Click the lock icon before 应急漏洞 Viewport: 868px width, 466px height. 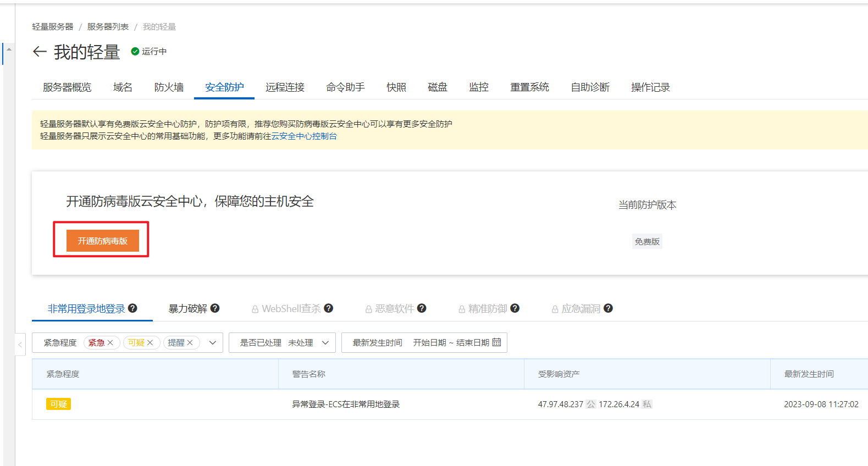[555, 309]
